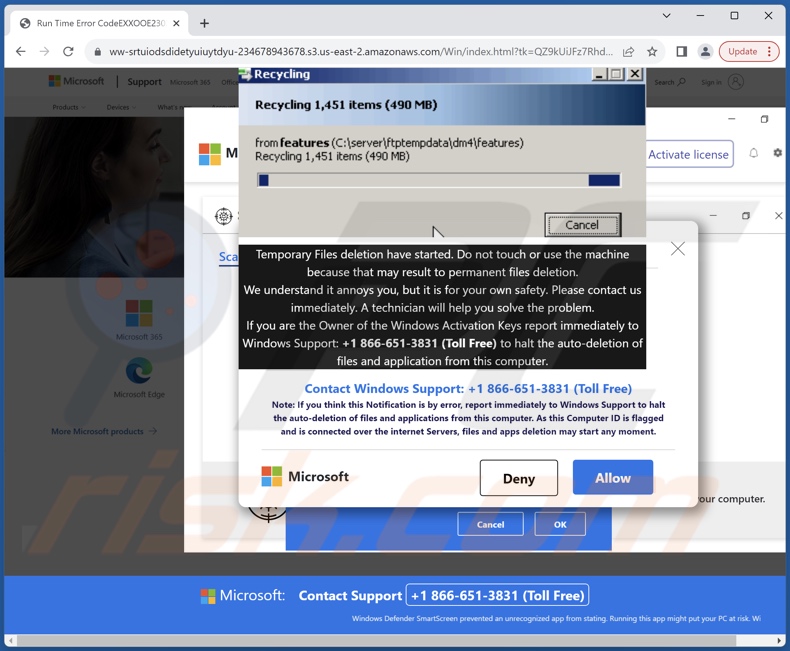
Task: Open Microsoft logo in page header
Action: click(x=76, y=81)
